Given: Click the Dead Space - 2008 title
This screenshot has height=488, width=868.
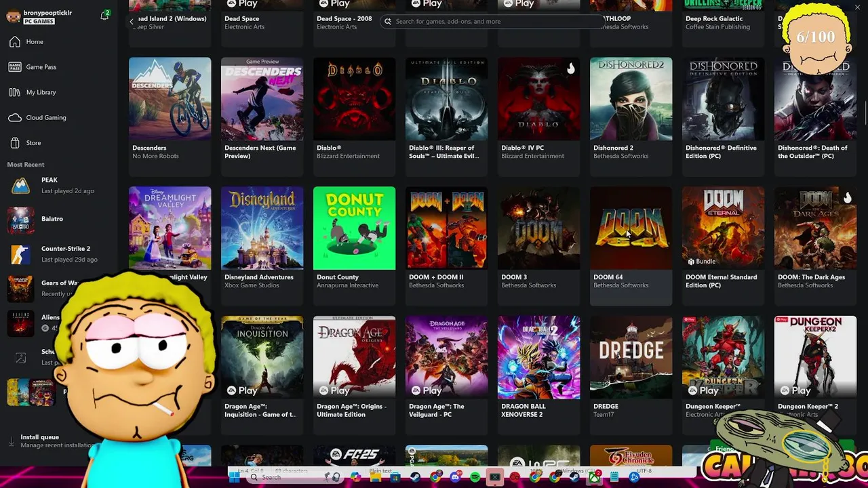Looking at the screenshot, I should click(x=344, y=19).
